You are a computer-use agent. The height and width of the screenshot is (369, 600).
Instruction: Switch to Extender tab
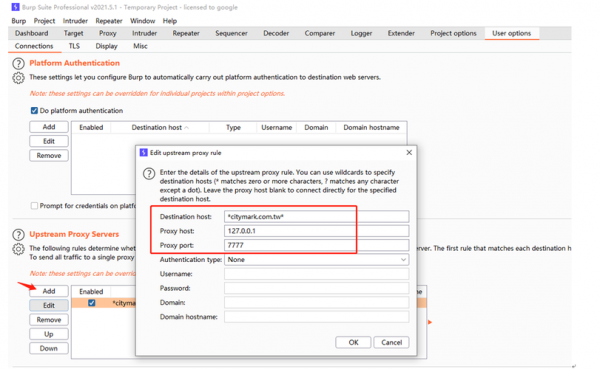point(401,33)
